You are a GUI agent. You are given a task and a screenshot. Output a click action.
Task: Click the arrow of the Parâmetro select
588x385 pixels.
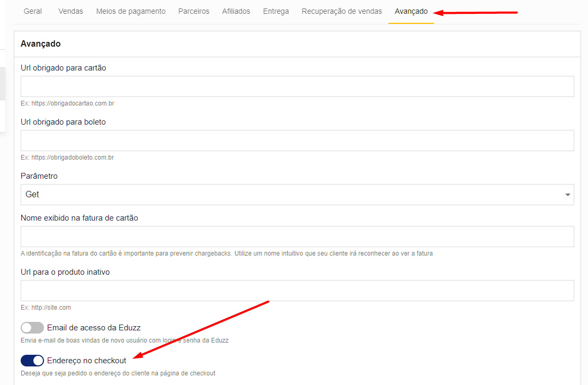pyautogui.click(x=568, y=195)
